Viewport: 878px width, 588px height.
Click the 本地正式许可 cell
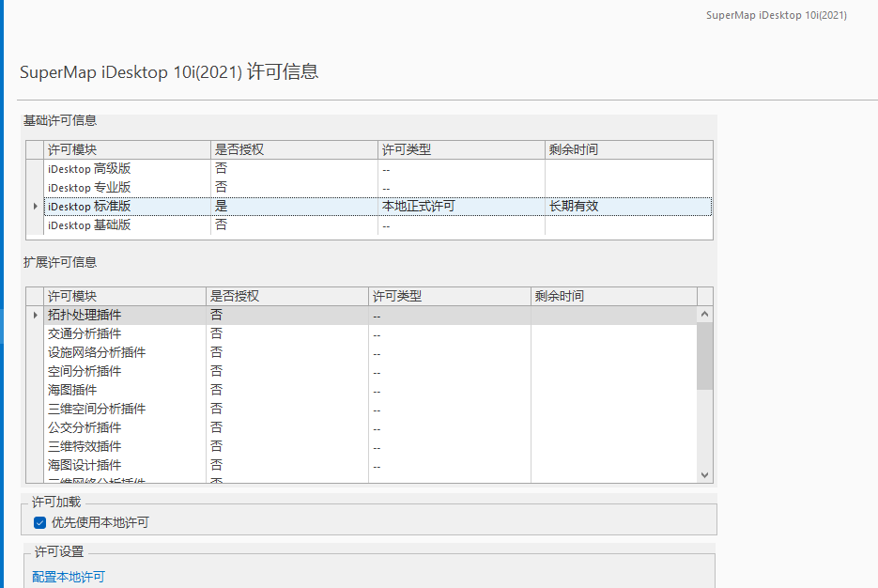point(461,206)
